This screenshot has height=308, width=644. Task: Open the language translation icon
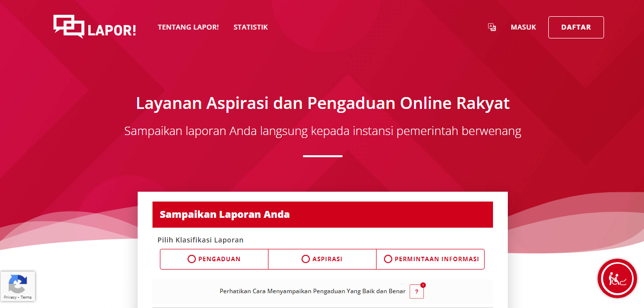point(492,28)
